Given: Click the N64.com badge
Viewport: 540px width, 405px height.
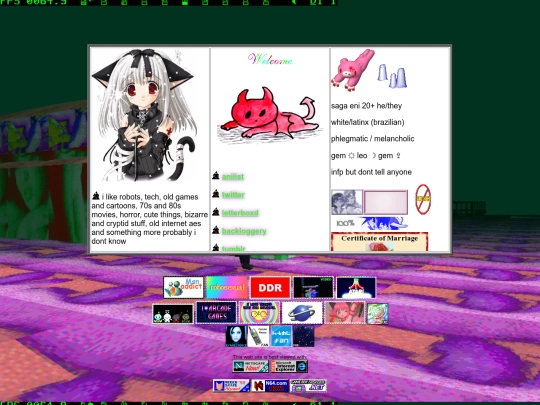Looking at the screenshot, I should coord(270,386).
